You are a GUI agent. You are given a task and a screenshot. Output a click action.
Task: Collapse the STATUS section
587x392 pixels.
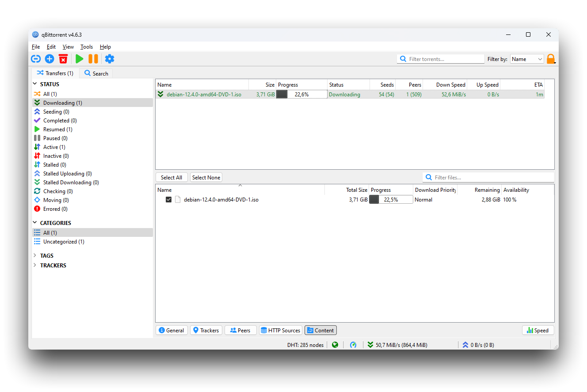35,84
